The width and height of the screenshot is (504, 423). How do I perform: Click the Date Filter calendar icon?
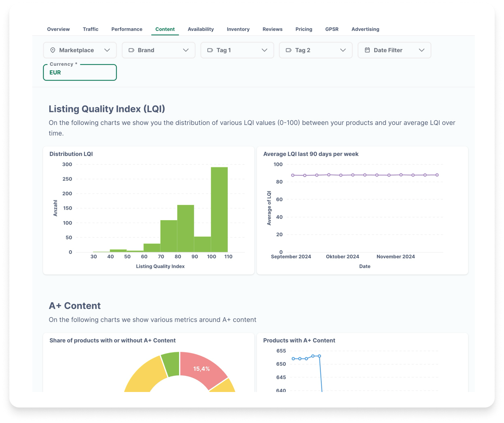click(367, 50)
